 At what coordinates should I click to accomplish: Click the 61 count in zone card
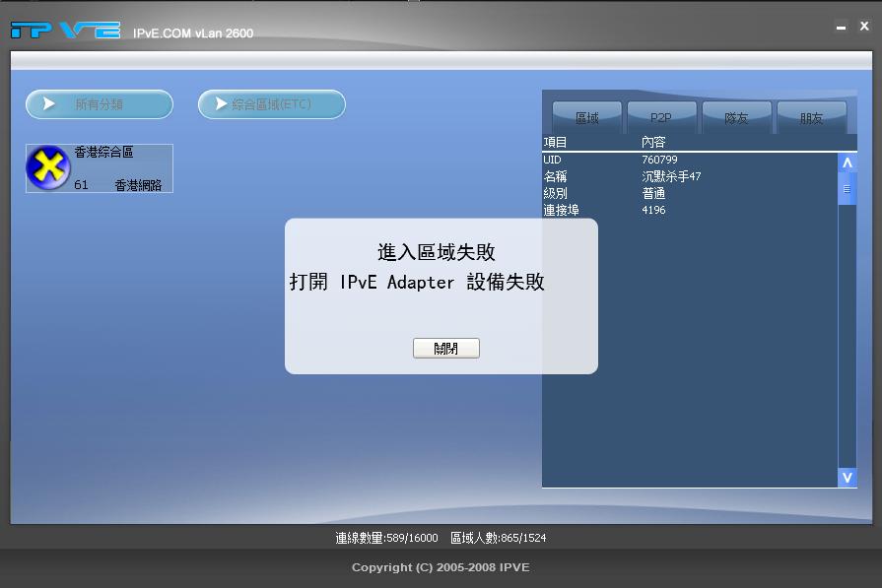(x=81, y=185)
